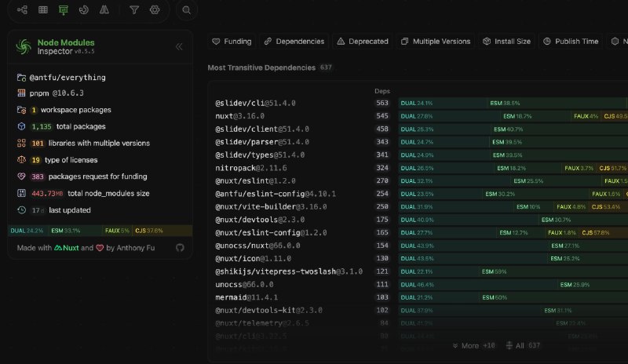The width and height of the screenshot is (628, 364).
Task: Switch to the Dependencies tab
Action: click(x=294, y=42)
